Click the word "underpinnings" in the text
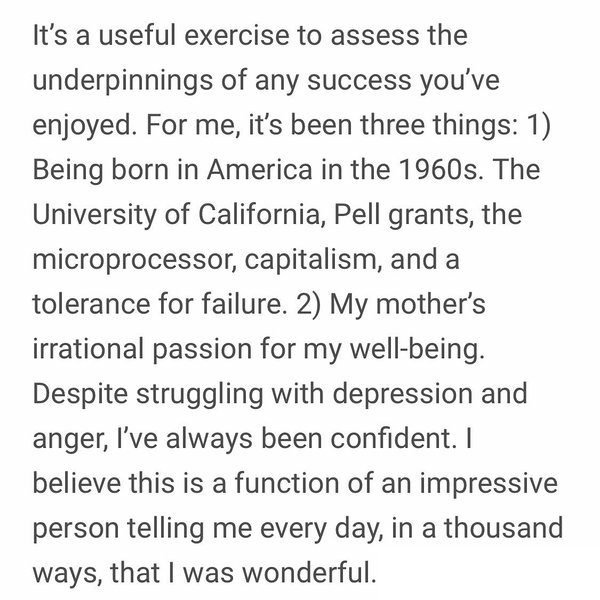This screenshot has height=600, width=600. tap(122, 81)
